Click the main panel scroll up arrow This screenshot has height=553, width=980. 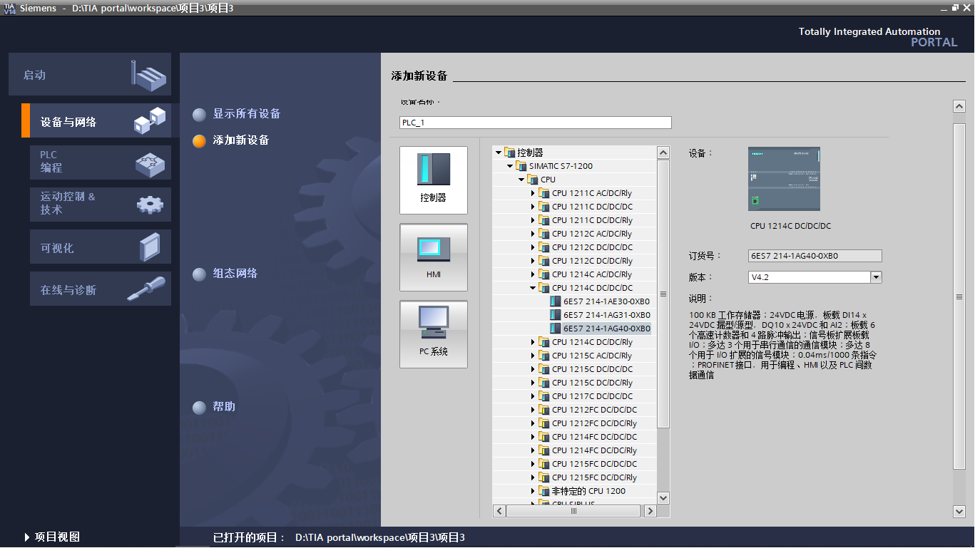(x=959, y=106)
